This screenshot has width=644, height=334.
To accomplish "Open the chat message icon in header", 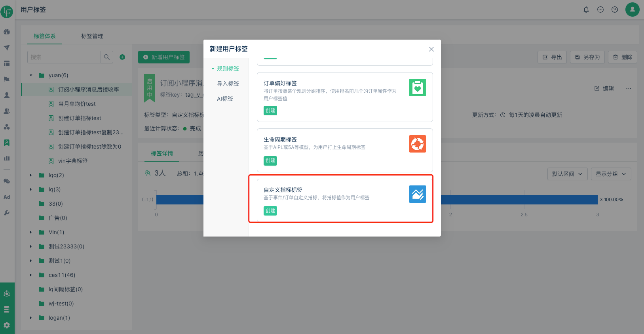I will [600, 10].
